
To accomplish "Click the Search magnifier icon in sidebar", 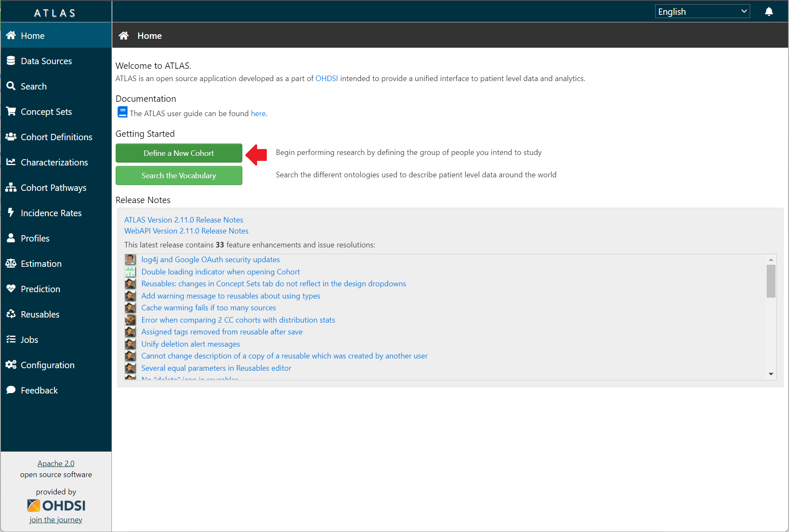I will (11, 86).
